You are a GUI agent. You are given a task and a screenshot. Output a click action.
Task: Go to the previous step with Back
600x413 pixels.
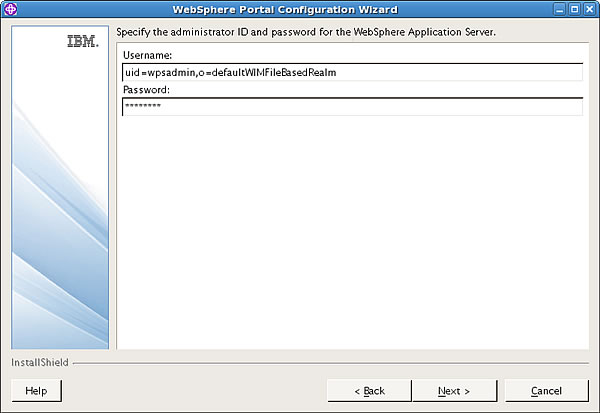pos(369,391)
